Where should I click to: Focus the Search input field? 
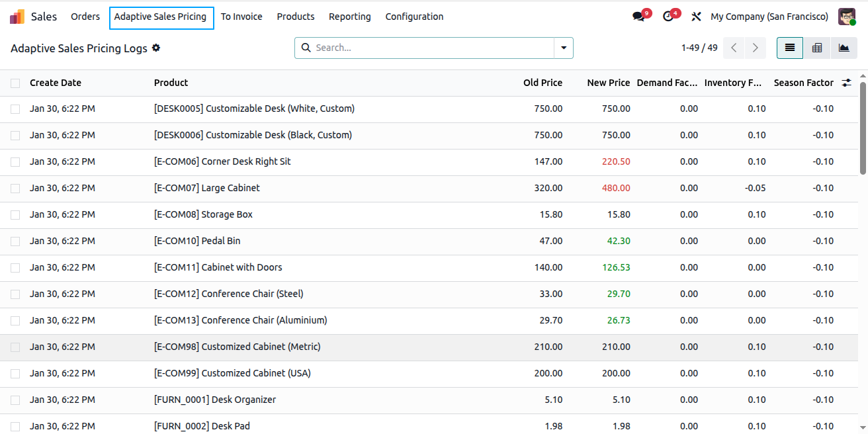pyautogui.click(x=433, y=48)
